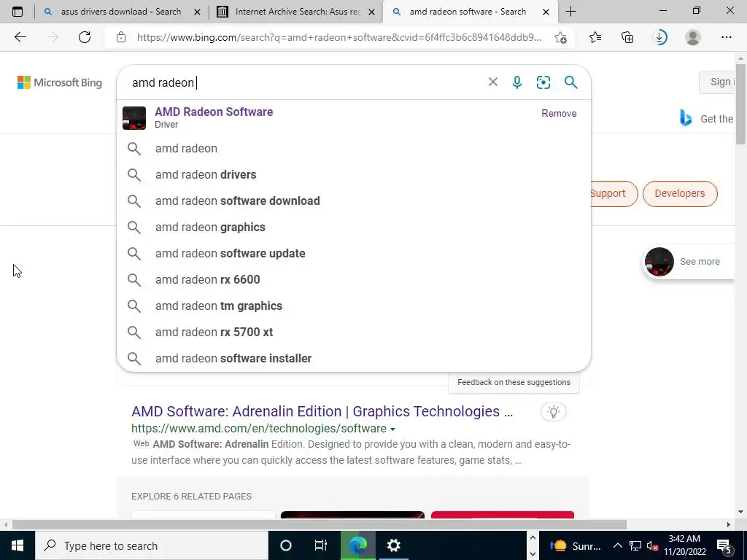Image resolution: width=747 pixels, height=560 pixels.
Task: Close the 'asus drivers download' tab
Action: [x=197, y=12]
